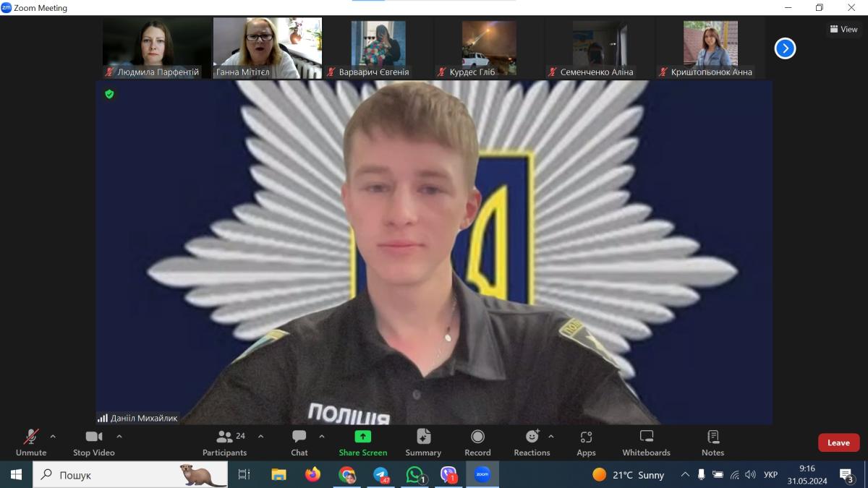Expand the caret next to Participants
Image resolution: width=868 pixels, height=488 pixels.
click(x=261, y=437)
